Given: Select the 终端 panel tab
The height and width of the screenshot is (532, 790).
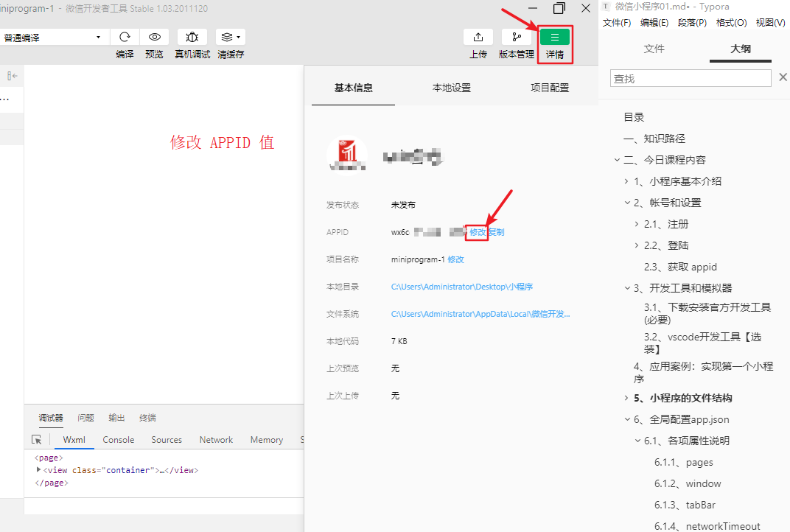Looking at the screenshot, I should (x=147, y=418).
